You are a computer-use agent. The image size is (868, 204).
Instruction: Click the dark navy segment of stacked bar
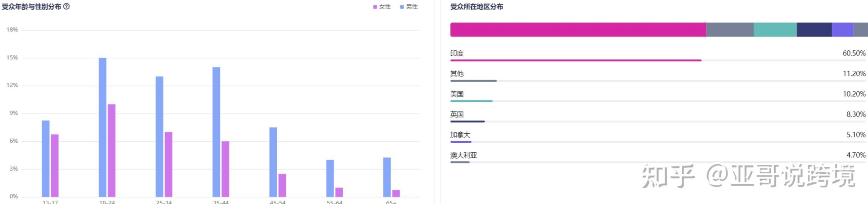point(814,30)
